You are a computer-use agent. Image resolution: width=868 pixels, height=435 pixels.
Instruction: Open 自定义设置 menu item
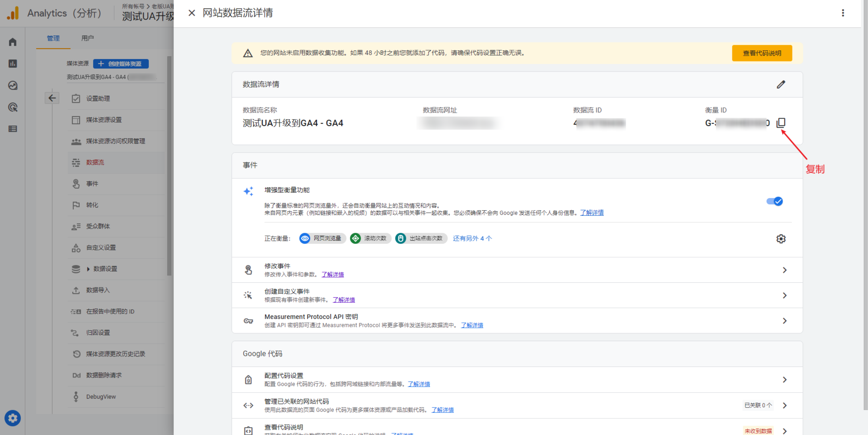tap(116, 248)
